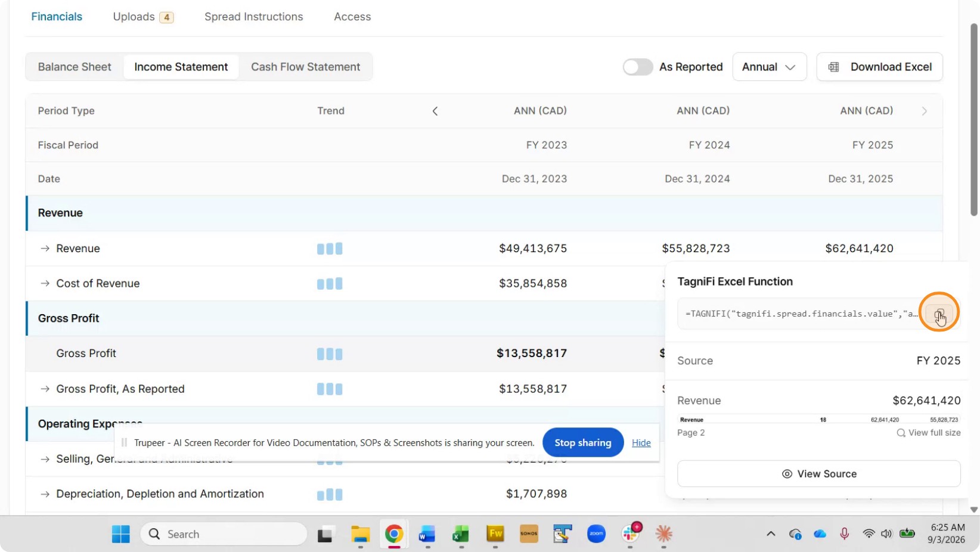
Task: Show hidden icons in system tray
Action: tap(771, 534)
